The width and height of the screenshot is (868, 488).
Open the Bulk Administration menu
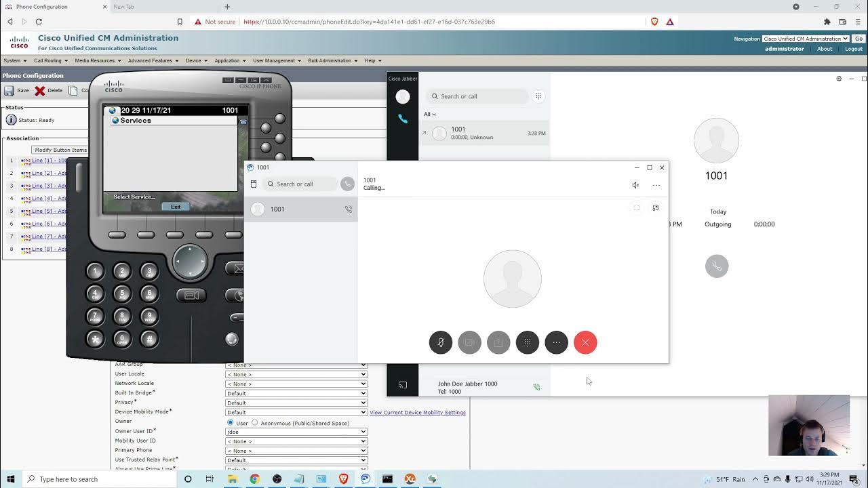click(x=332, y=60)
